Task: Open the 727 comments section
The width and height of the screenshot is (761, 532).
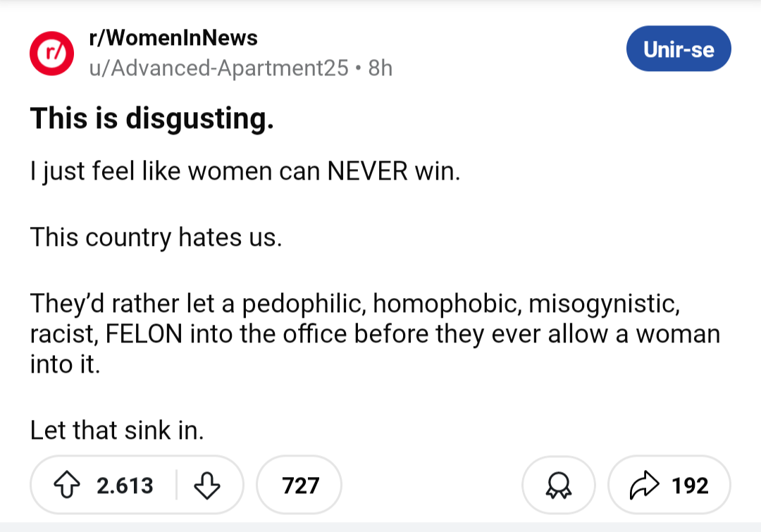Action: (x=299, y=485)
